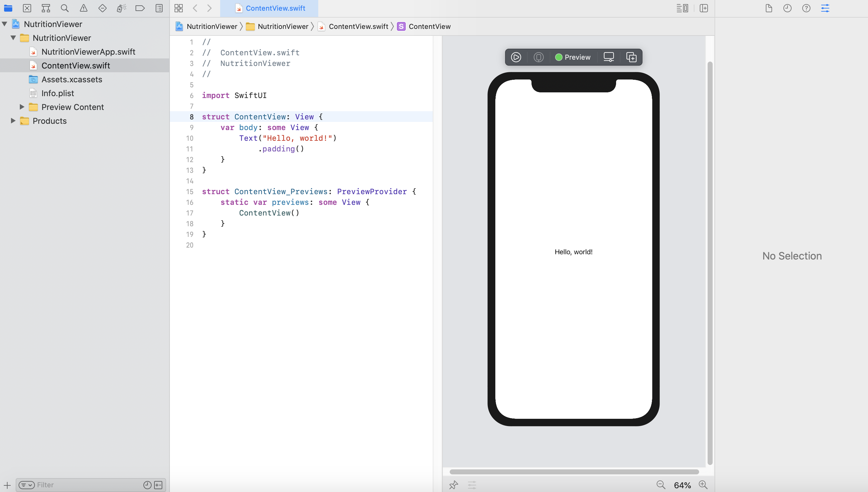Click NutritionViewer folder breadcrumb
The image size is (868, 492).
point(277,26)
